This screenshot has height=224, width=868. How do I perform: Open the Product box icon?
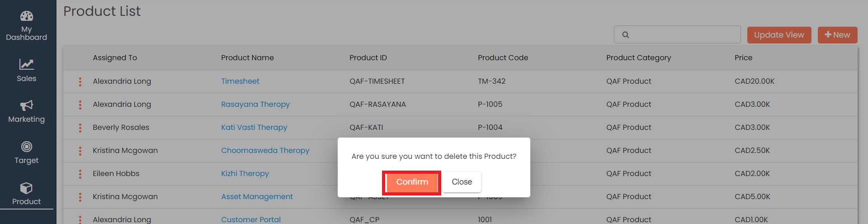click(26, 188)
